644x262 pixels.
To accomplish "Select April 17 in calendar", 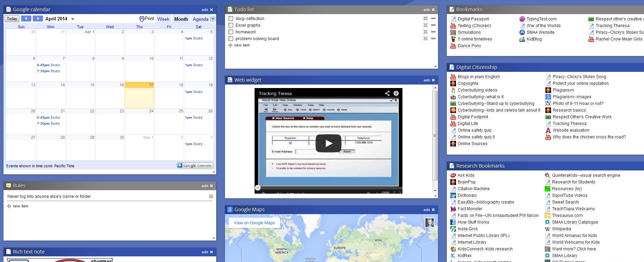I will 139,95.
